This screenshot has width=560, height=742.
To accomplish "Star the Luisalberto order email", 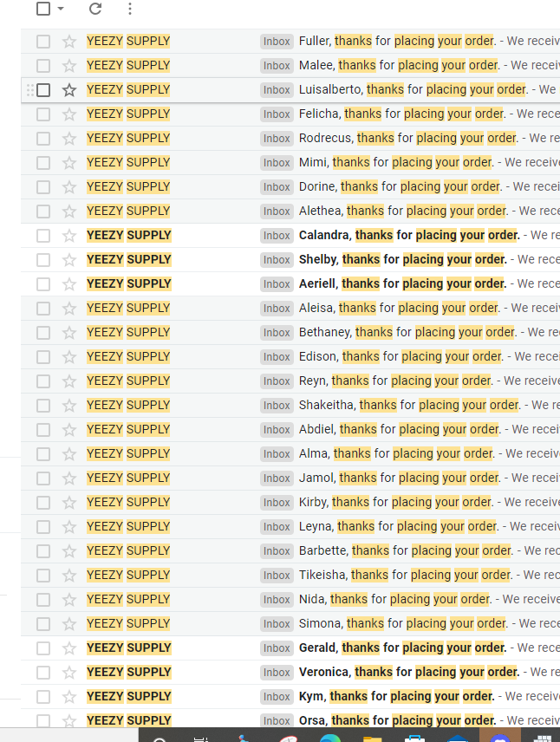I will coord(69,90).
